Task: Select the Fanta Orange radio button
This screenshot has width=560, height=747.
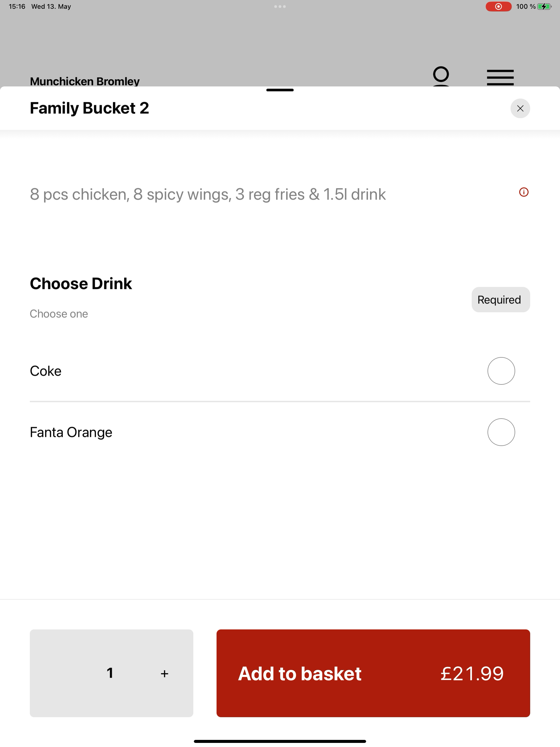Action: (501, 432)
